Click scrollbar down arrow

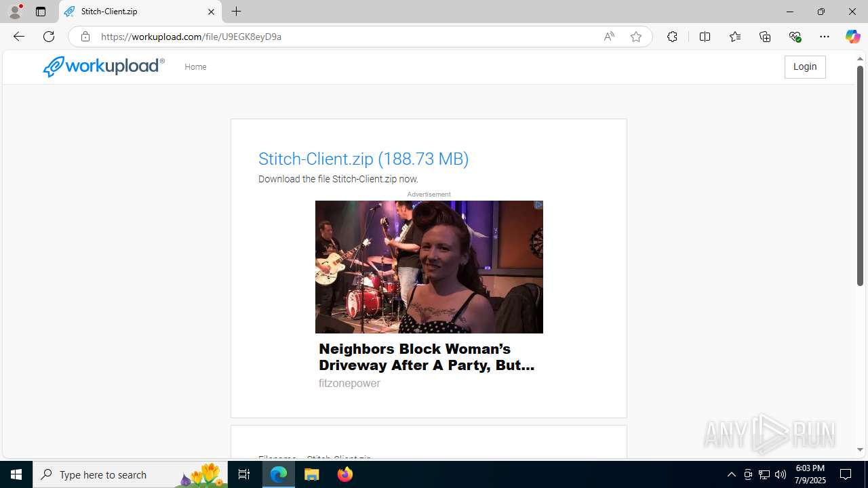coord(860,450)
